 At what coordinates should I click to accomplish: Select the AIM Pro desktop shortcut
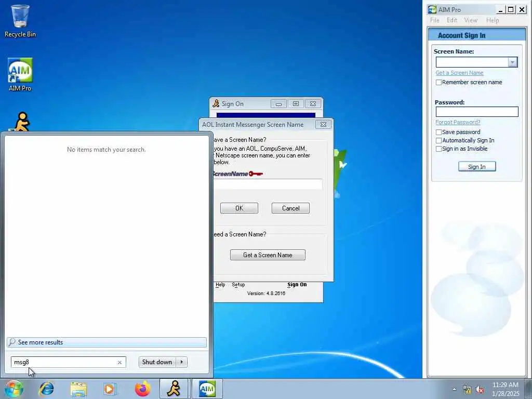(20, 74)
